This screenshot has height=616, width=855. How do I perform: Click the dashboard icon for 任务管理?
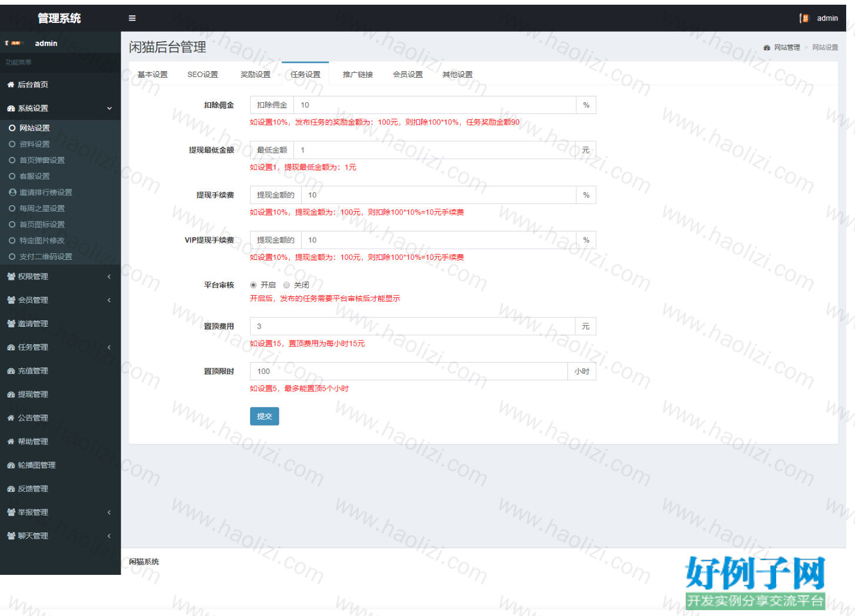11,347
